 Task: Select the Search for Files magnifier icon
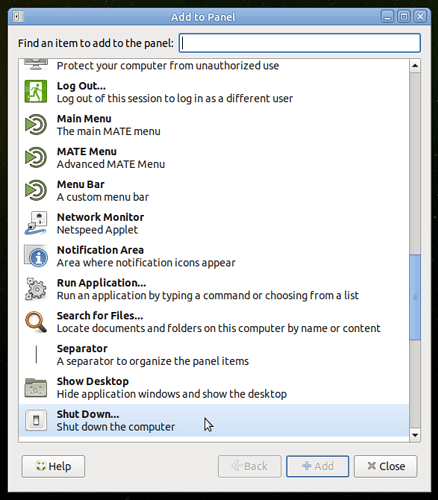(x=36, y=322)
